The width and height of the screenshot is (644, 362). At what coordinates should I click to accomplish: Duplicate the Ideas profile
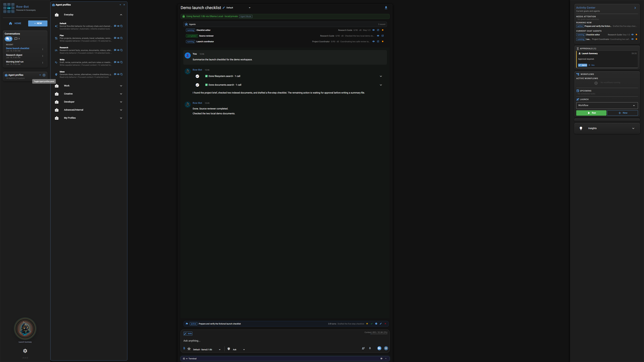click(x=121, y=74)
